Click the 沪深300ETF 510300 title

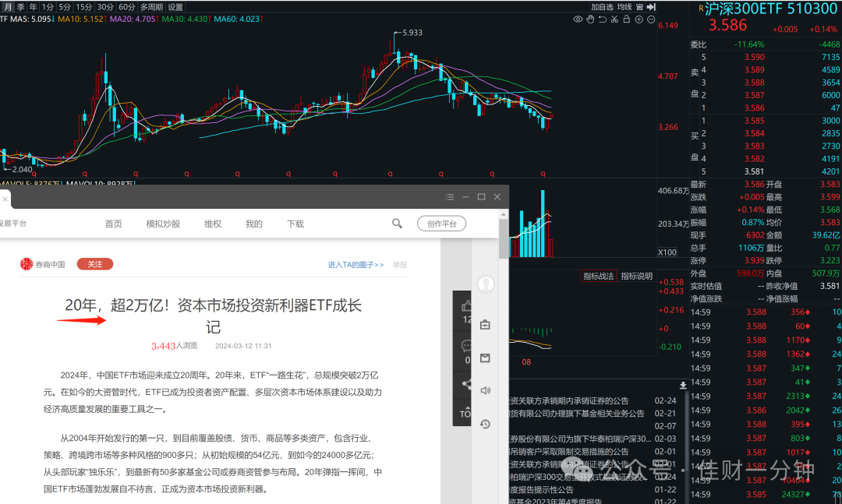coord(771,9)
